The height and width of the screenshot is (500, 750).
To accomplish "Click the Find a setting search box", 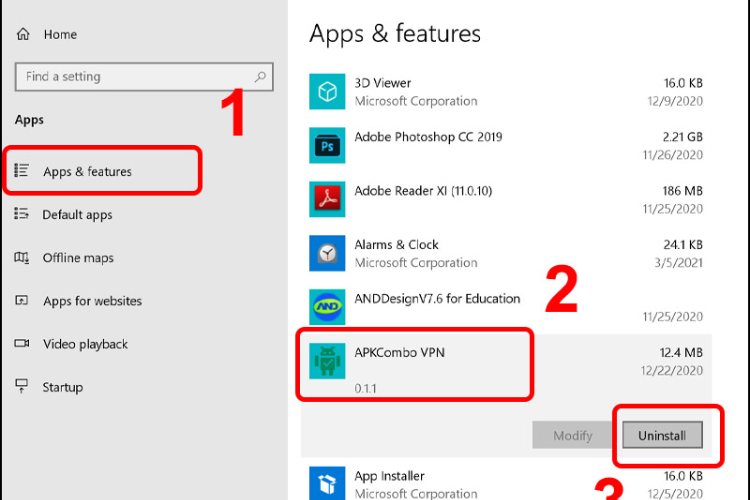I will pyautogui.click(x=135, y=77).
